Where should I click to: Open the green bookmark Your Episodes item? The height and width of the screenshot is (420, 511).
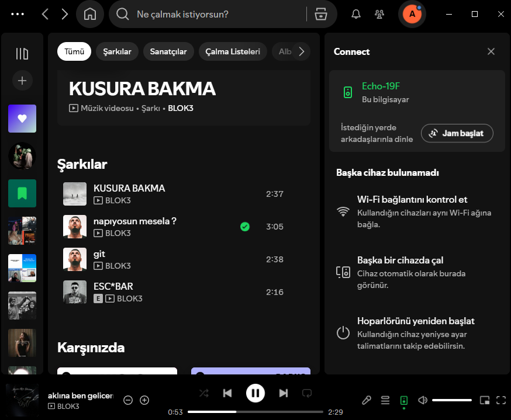click(22, 193)
